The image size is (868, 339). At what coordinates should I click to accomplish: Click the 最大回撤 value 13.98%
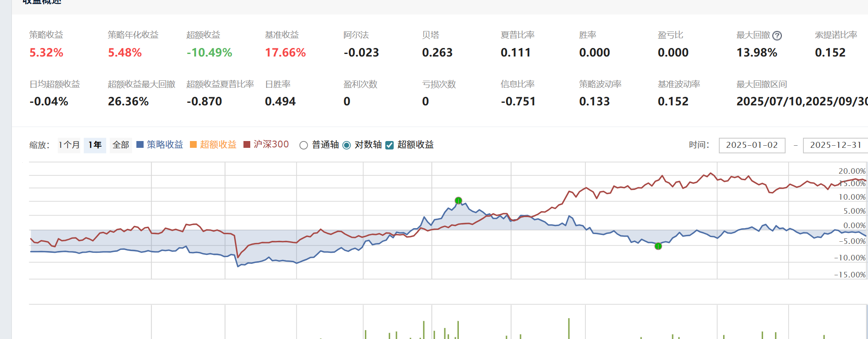coord(757,53)
